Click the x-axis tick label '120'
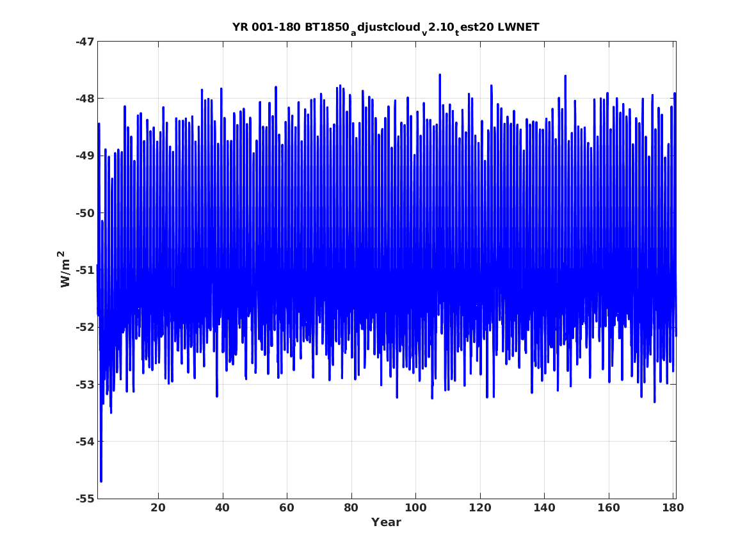This screenshot has height=560, width=747. (x=479, y=508)
